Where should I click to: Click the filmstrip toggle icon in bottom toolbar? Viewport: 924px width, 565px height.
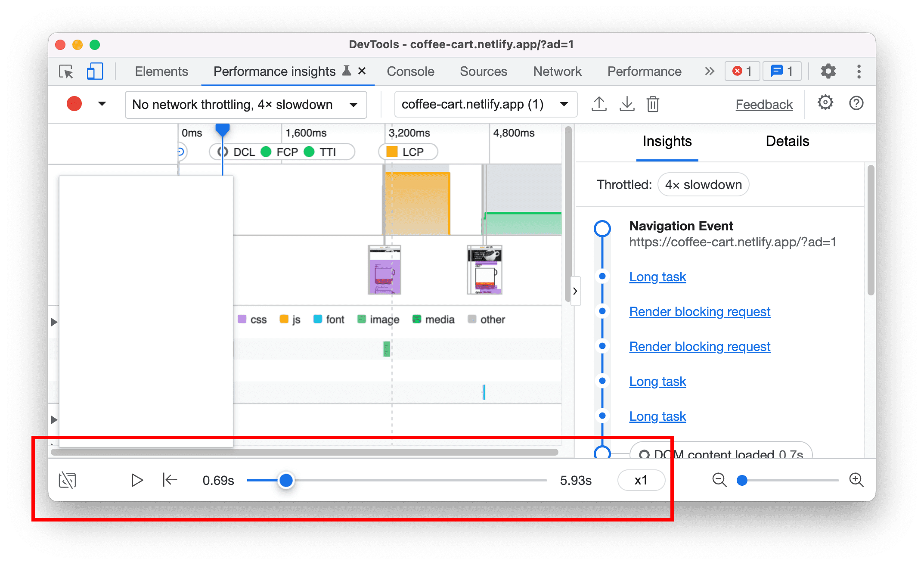[x=67, y=480]
